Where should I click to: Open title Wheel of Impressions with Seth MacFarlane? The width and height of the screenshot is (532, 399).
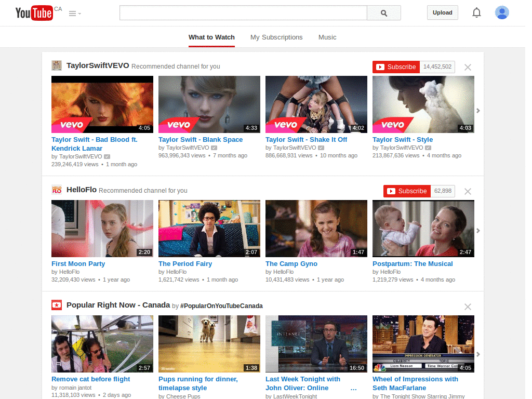coord(415,383)
